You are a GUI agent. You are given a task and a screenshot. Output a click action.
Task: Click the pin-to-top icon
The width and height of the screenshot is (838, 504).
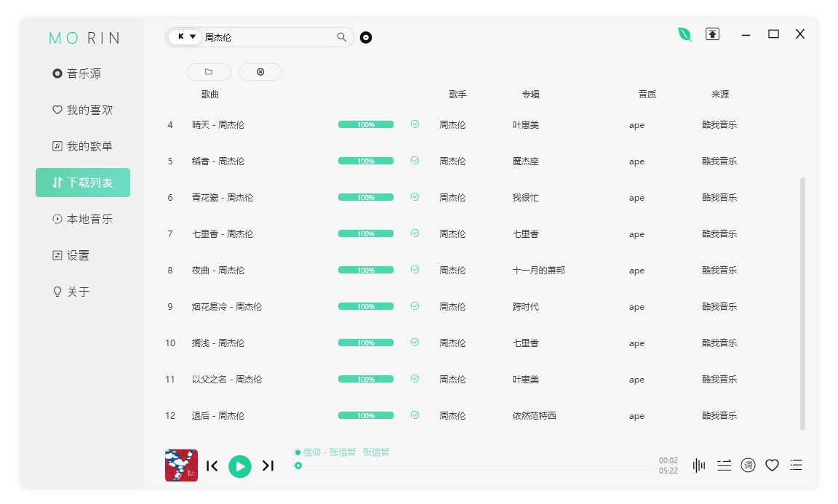point(712,33)
